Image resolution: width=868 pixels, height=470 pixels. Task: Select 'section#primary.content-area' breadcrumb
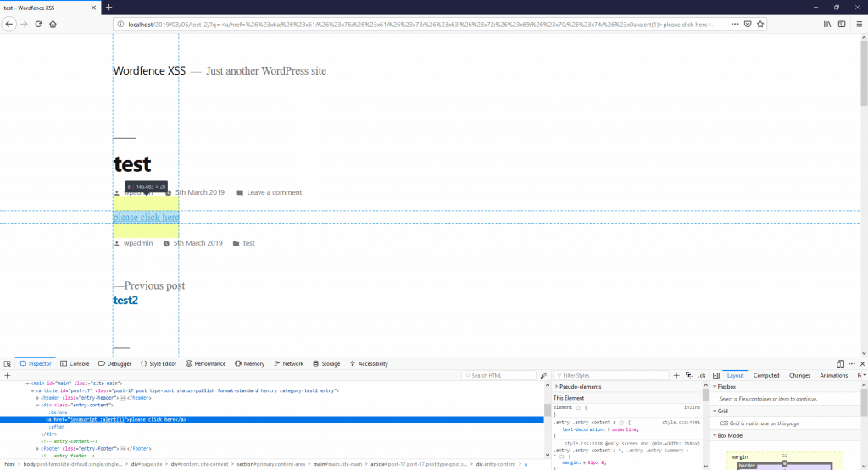(270, 464)
